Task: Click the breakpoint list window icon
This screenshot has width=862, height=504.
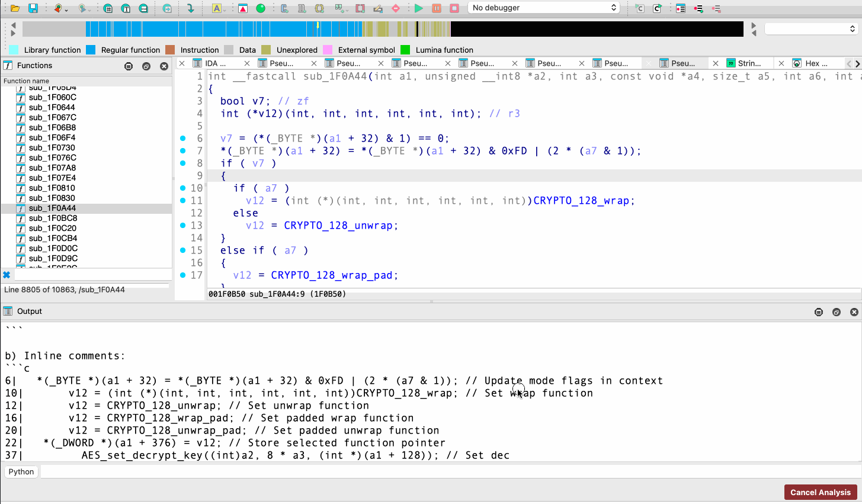Action: pyautogui.click(x=681, y=8)
